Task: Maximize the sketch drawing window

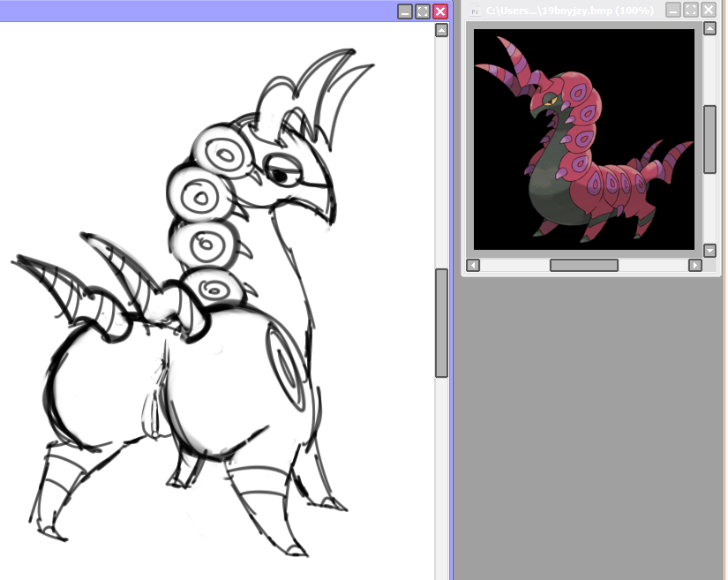Action: (x=423, y=11)
